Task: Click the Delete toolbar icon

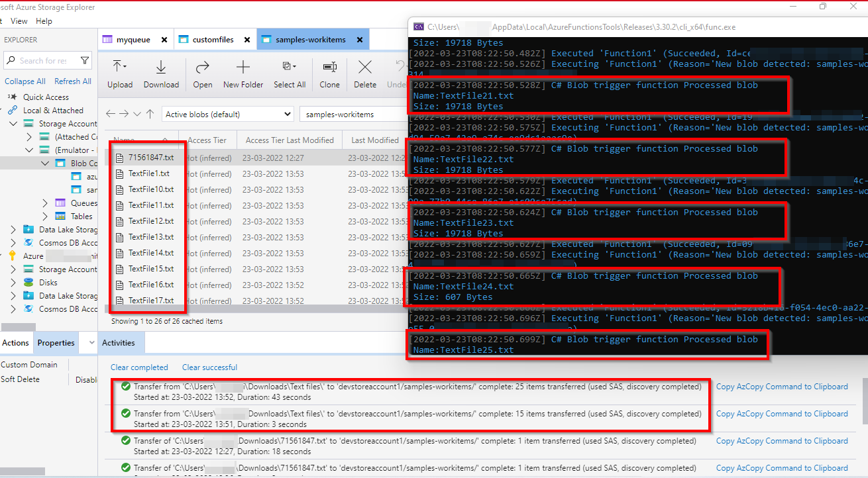Action: tap(364, 67)
